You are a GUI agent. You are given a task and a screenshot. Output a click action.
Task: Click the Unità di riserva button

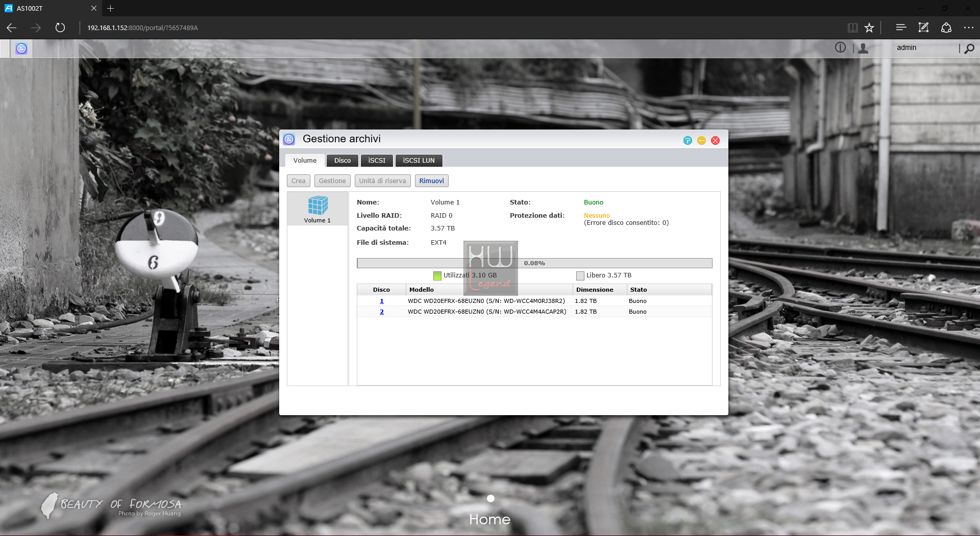382,181
